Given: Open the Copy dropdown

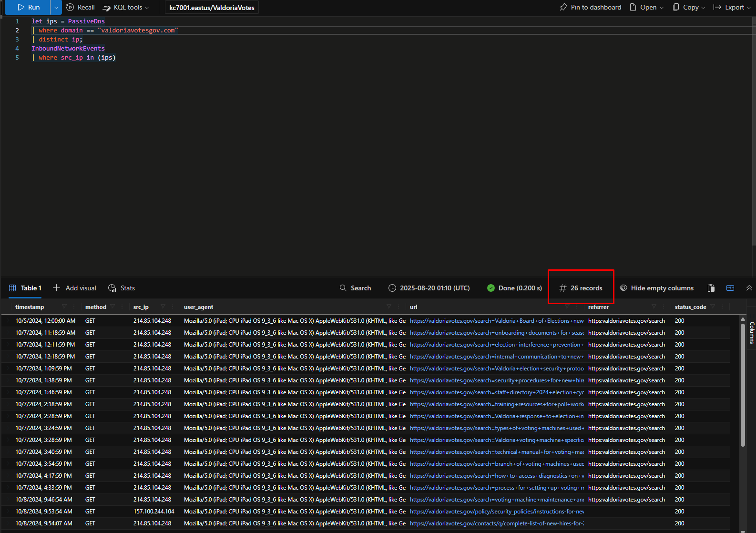Looking at the screenshot, I should coord(689,7).
